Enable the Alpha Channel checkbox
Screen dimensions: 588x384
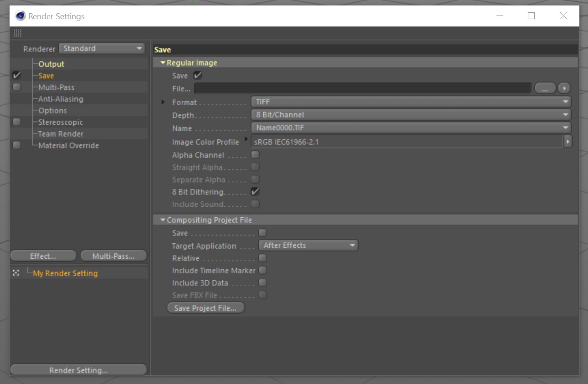click(x=255, y=155)
